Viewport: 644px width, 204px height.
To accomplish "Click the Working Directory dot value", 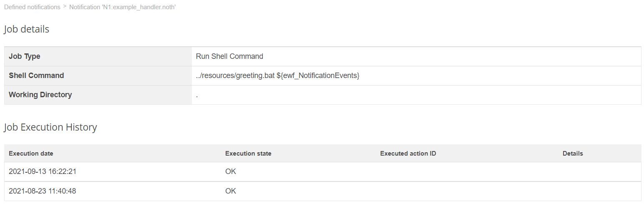I will point(197,95).
